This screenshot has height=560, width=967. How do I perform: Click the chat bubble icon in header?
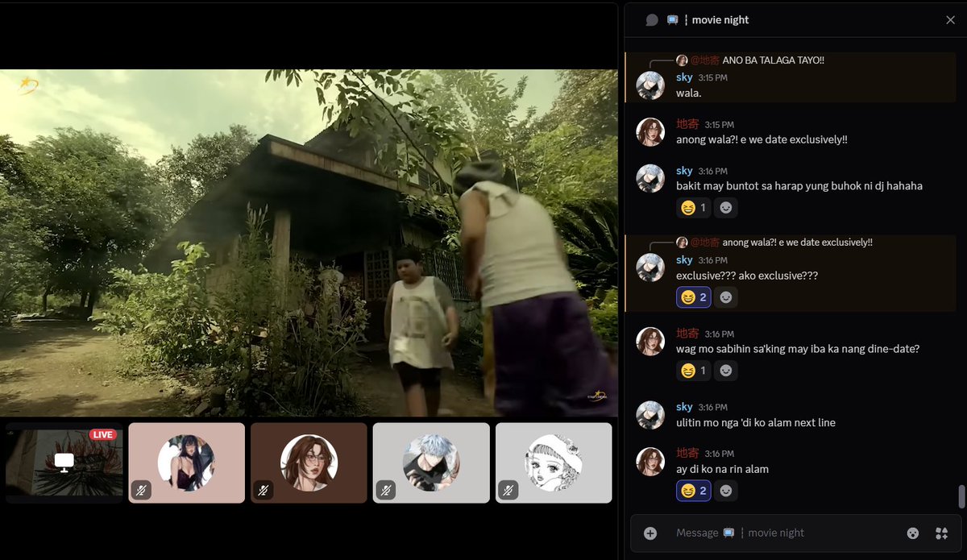click(x=652, y=20)
